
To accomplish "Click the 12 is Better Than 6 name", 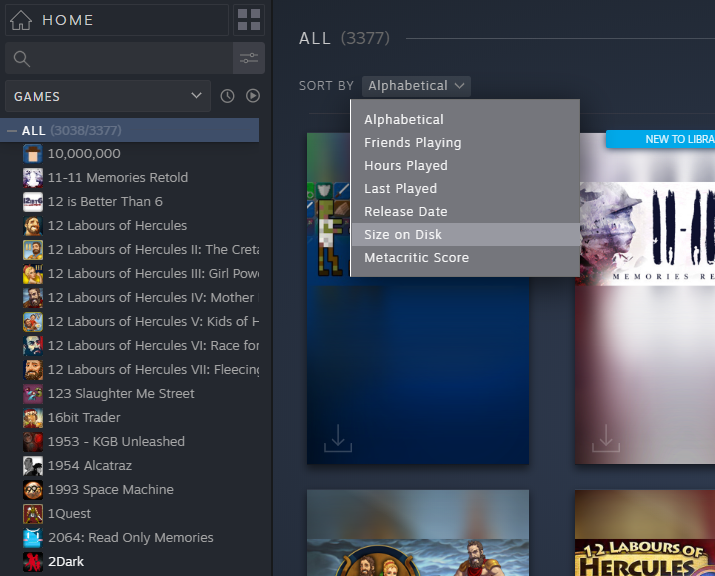I will click(x=105, y=202).
